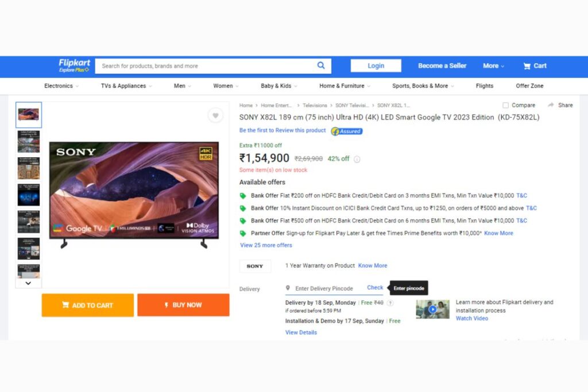588x392 pixels.
Task: Click the 'Some item(s) on low stock' notice
Action: click(273, 170)
